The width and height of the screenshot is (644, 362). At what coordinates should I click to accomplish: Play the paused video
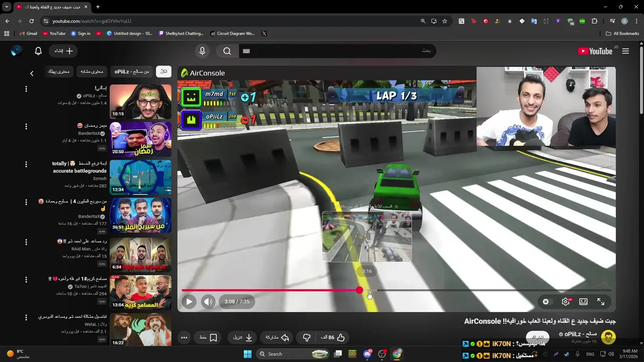coord(189,302)
